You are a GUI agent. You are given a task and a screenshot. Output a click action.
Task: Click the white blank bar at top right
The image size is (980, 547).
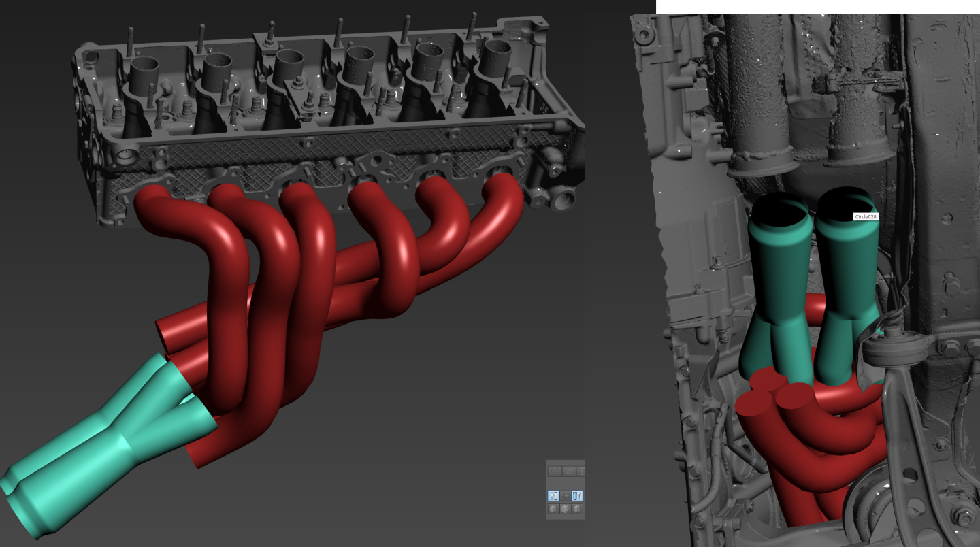[x=817, y=6]
